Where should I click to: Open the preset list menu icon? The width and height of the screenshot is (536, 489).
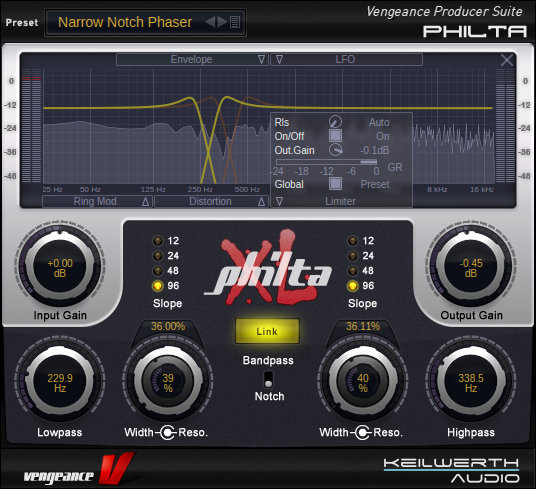pos(235,22)
